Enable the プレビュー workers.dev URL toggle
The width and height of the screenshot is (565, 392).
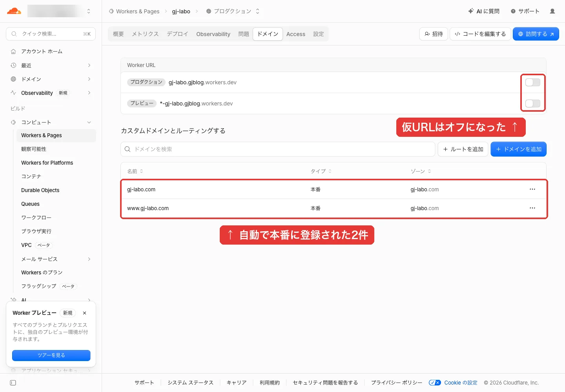533,103
